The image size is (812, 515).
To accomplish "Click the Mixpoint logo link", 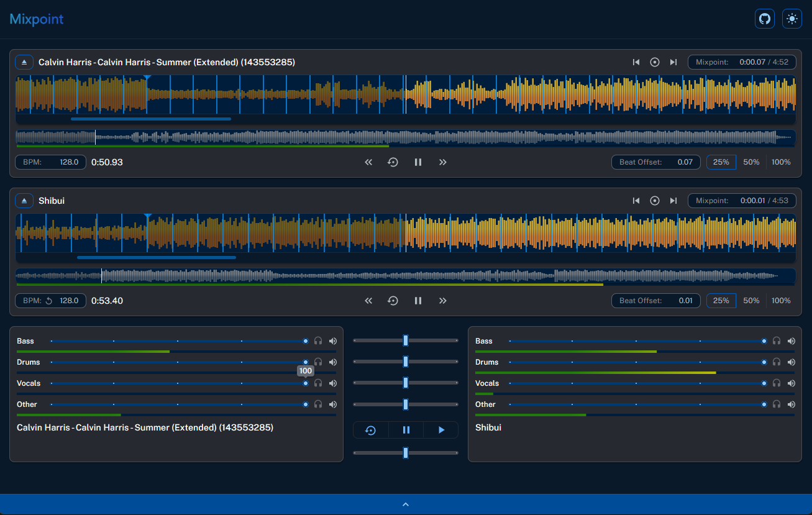I will 37,19.
